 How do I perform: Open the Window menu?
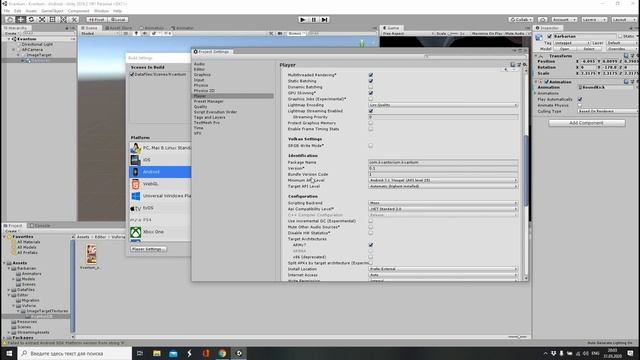click(101, 11)
